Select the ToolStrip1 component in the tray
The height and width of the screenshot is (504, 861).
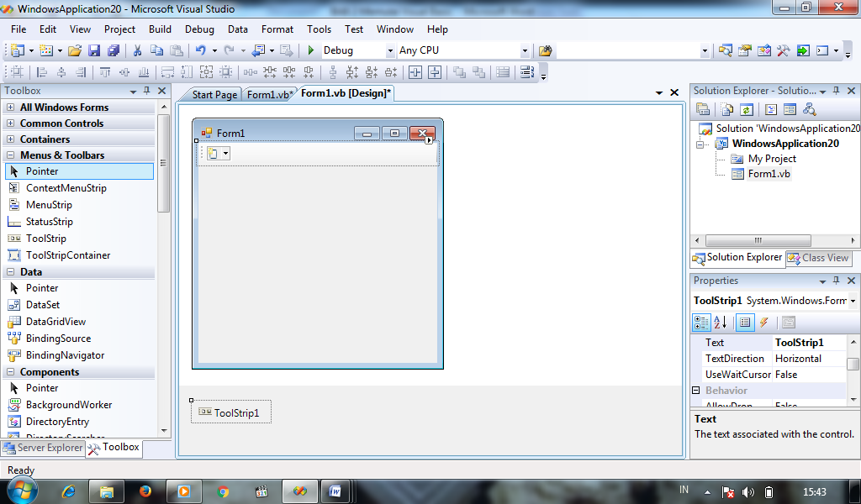tap(230, 412)
